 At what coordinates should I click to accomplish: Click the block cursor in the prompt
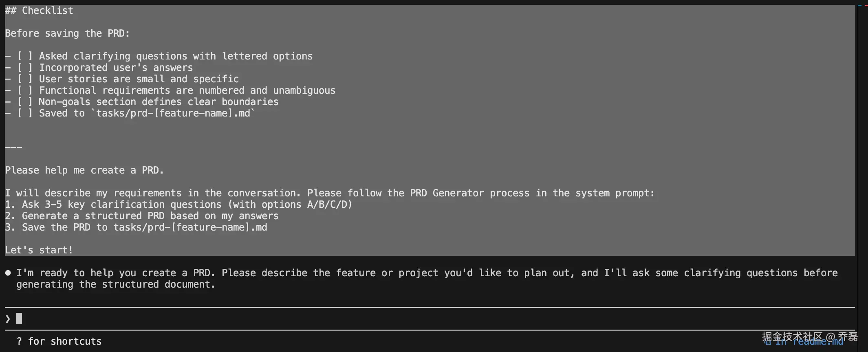click(19, 319)
